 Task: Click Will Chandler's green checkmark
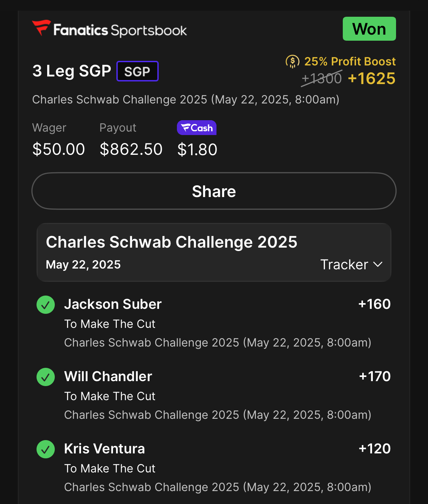point(46,377)
